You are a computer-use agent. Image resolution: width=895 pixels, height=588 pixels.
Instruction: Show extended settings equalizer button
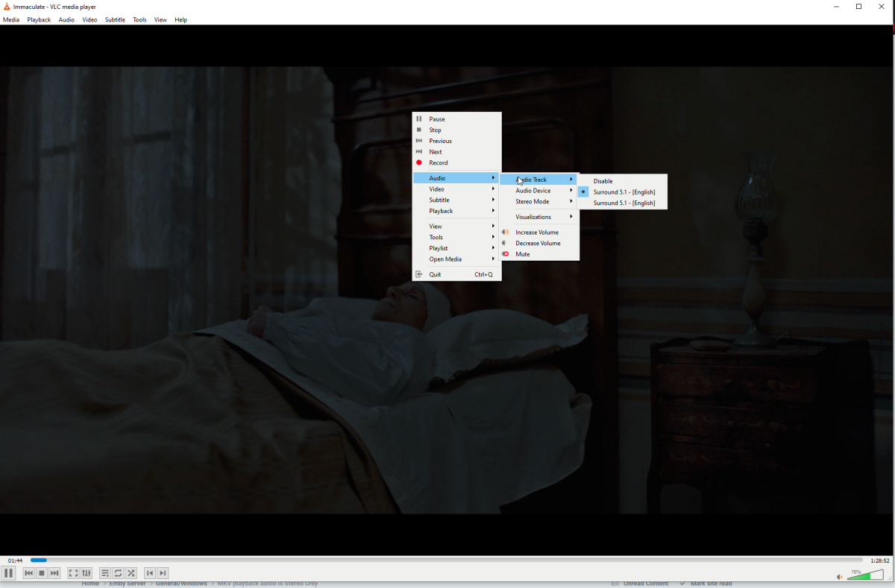click(x=87, y=573)
